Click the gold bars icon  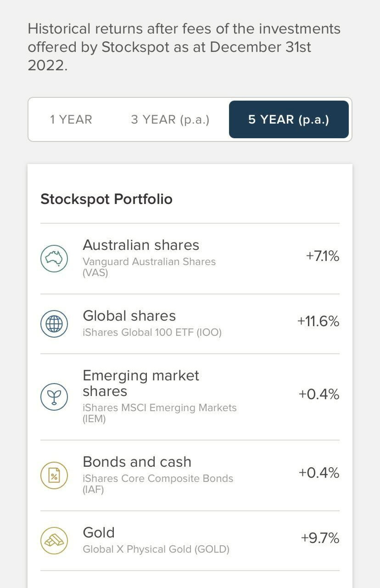click(x=54, y=540)
